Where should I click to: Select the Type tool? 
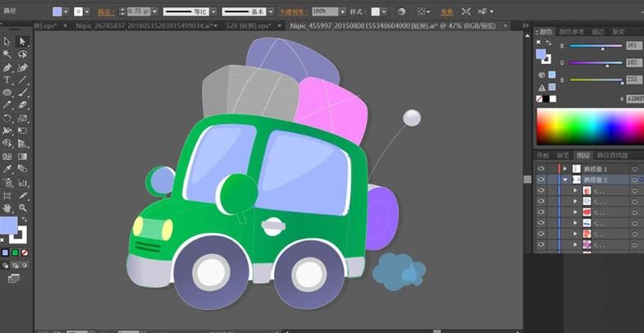(7, 80)
